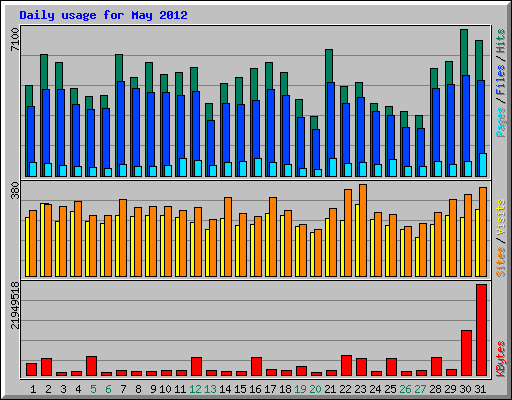Click the green hits bar for day 13

click(x=209, y=112)
